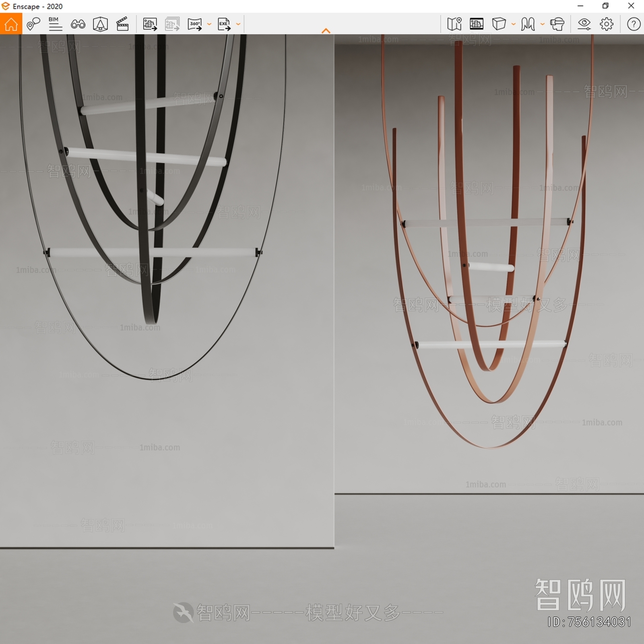
Task: Expand the cube rendering mode dropdown
Action: [x=514, y=24]
